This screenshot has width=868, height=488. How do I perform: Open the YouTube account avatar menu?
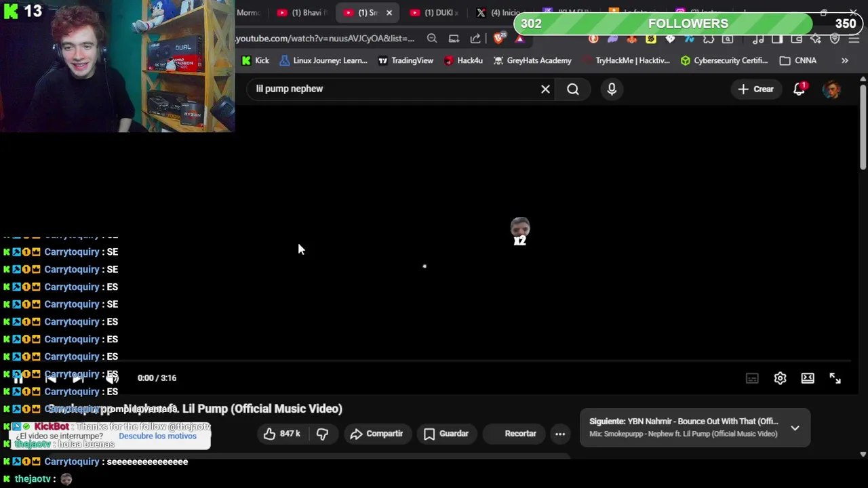click(x=831, y=89)
